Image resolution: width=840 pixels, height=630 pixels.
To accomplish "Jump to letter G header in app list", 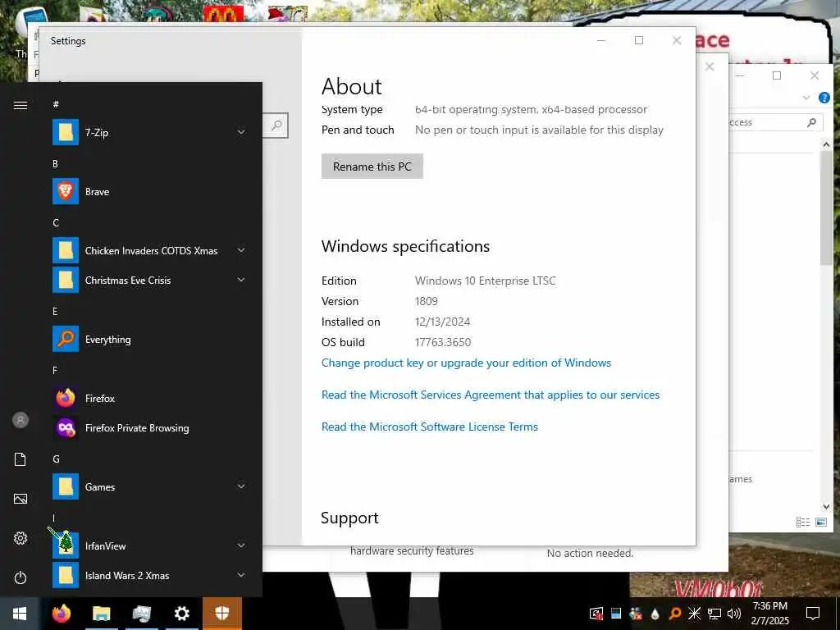I will point(56,459).
